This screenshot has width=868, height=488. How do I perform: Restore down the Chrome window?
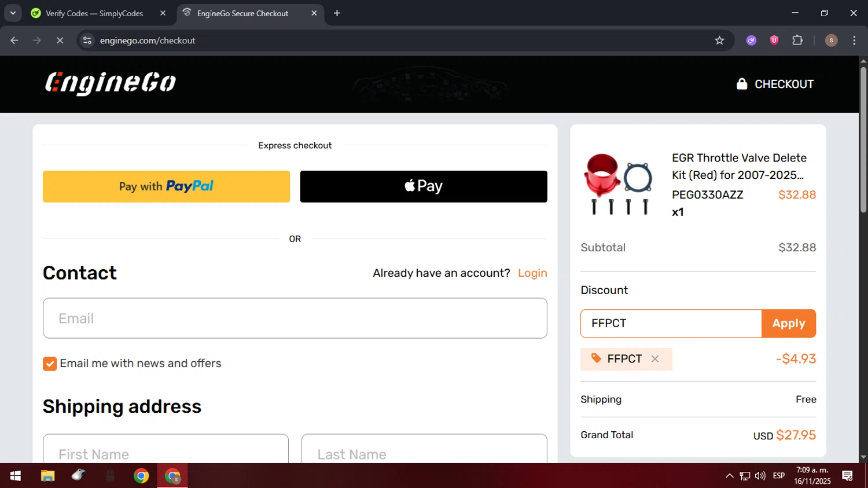click(x=824, y=13)
